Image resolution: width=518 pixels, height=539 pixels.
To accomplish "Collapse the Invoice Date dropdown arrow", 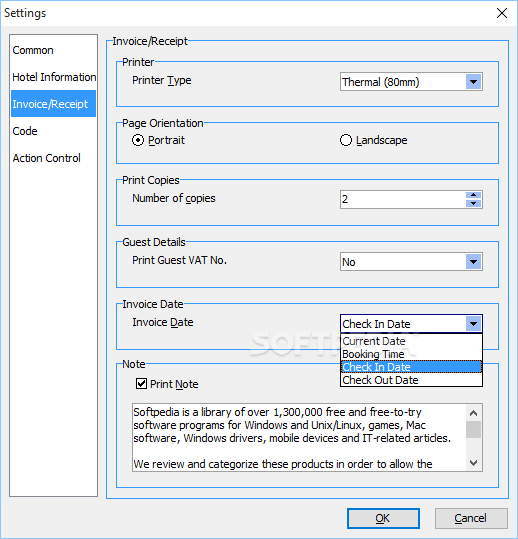I will click(x=473, y=324).
